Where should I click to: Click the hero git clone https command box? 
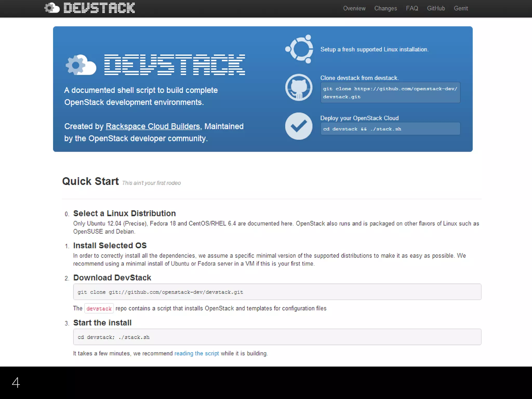point(390,92)
